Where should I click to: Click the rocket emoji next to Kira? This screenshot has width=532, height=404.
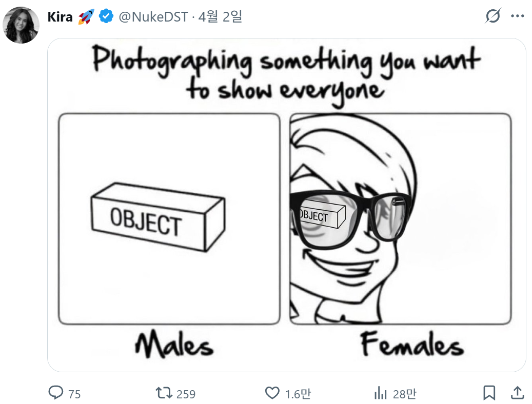tap(85, 17)
